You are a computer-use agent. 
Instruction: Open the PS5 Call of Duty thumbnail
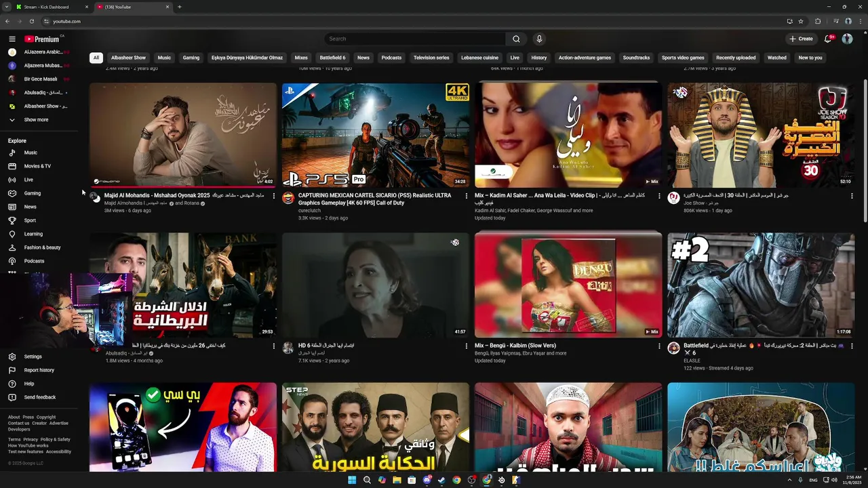point(376,135)
